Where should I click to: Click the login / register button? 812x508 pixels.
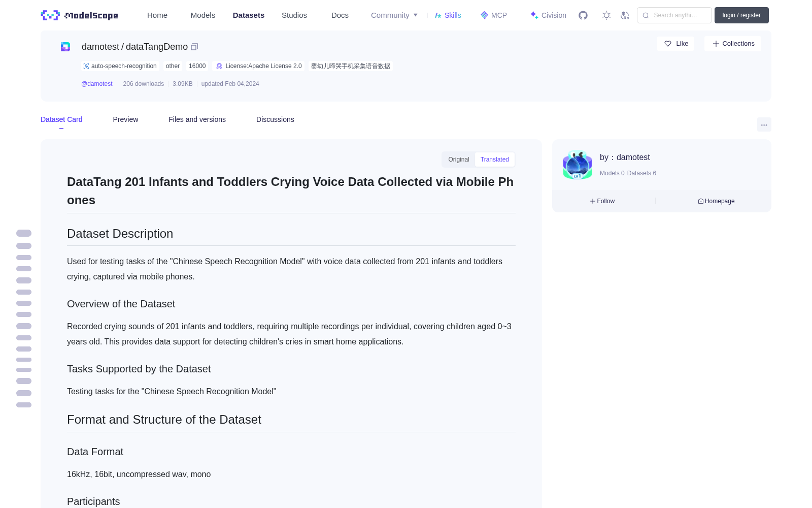pyautogui.click(x=741, y=15)
